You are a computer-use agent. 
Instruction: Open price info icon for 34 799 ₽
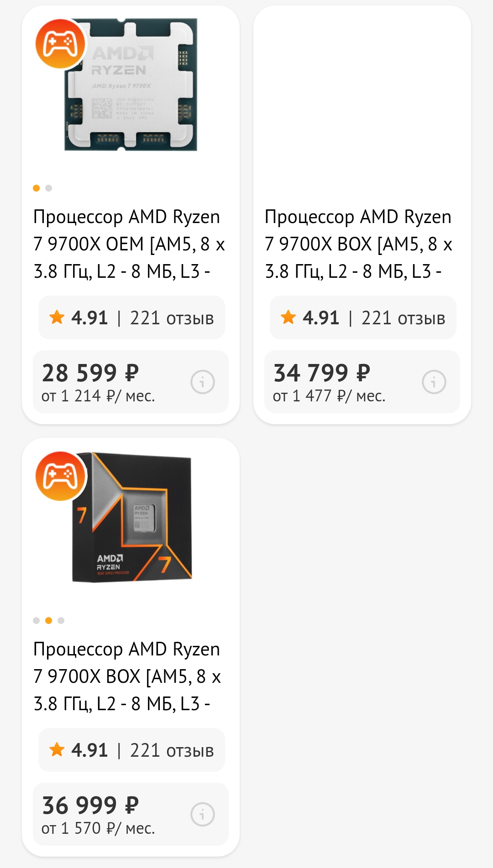(x=434, y=382)
